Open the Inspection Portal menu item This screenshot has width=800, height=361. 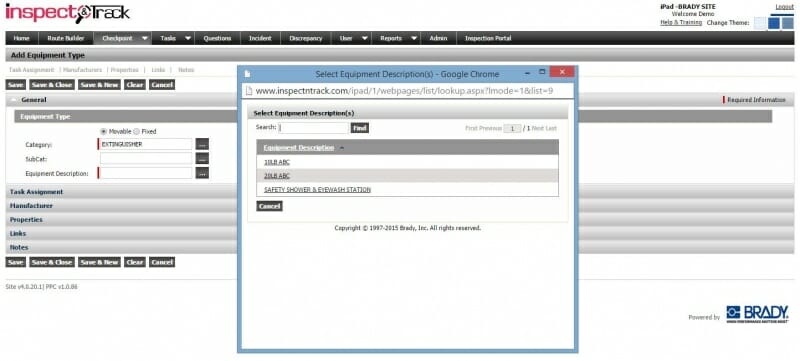[x=488, y=38]
